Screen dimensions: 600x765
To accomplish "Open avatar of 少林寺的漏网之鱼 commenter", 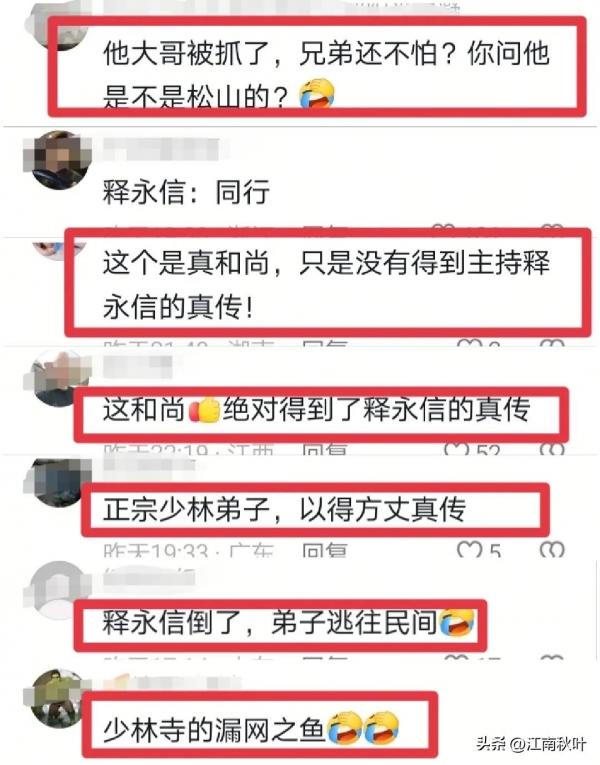I will 58,699.
